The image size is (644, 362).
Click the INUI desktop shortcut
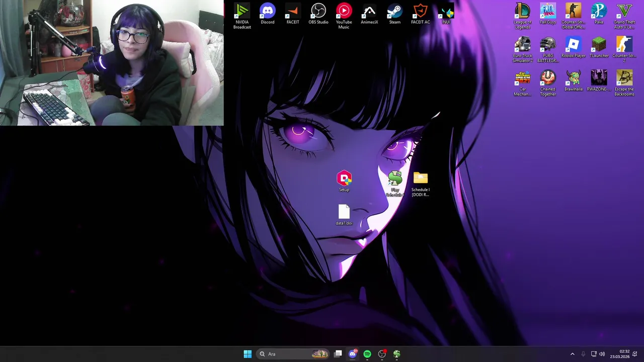click(x=446, y=14)
